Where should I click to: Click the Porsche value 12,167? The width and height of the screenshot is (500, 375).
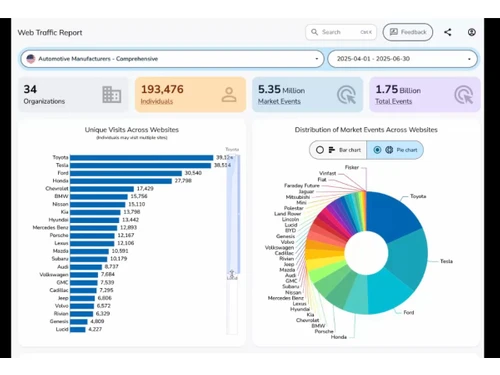[126, 235]
